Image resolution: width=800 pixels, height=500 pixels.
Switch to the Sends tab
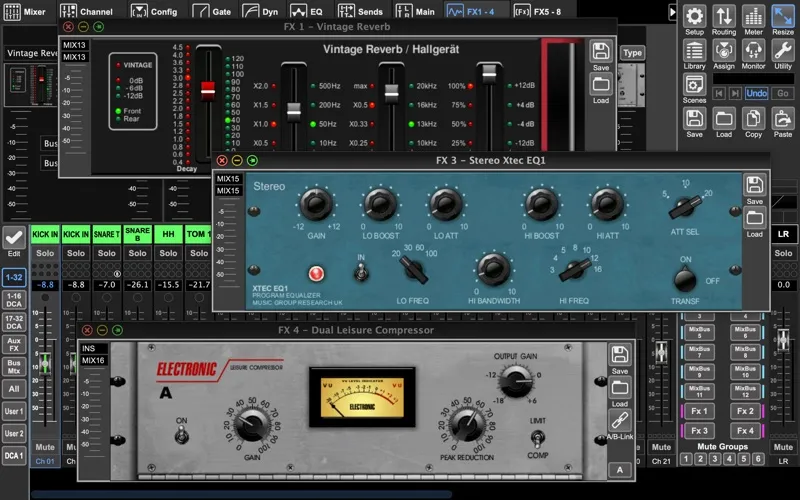click(360, 11)
